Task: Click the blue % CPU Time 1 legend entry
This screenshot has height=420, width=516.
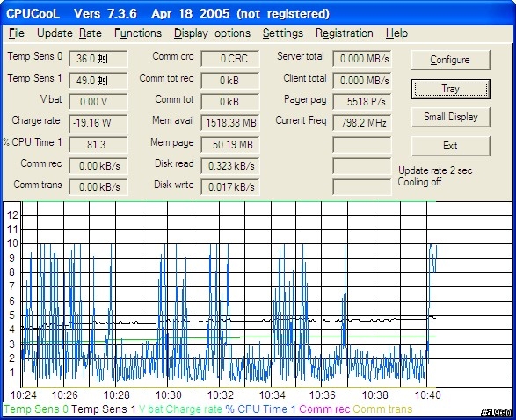Action: coord(260,409)
